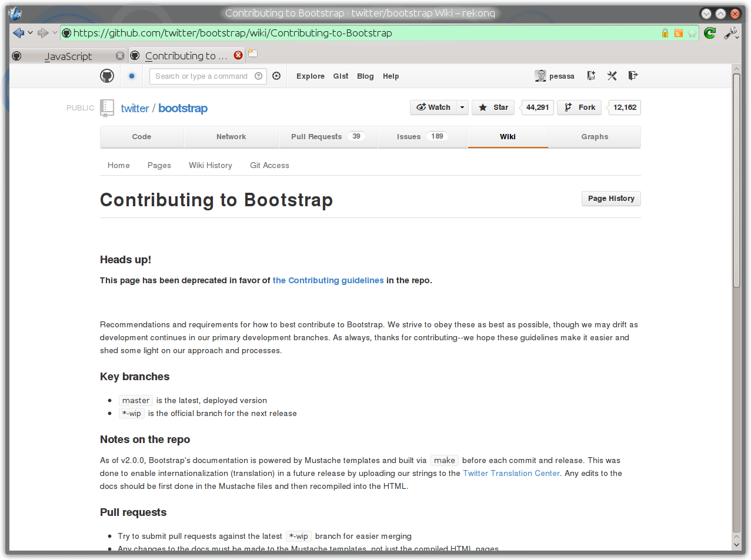Viewport: 751px width, 560px height.
Task: View stargazers count 44,291
Action: pos(537,108)
